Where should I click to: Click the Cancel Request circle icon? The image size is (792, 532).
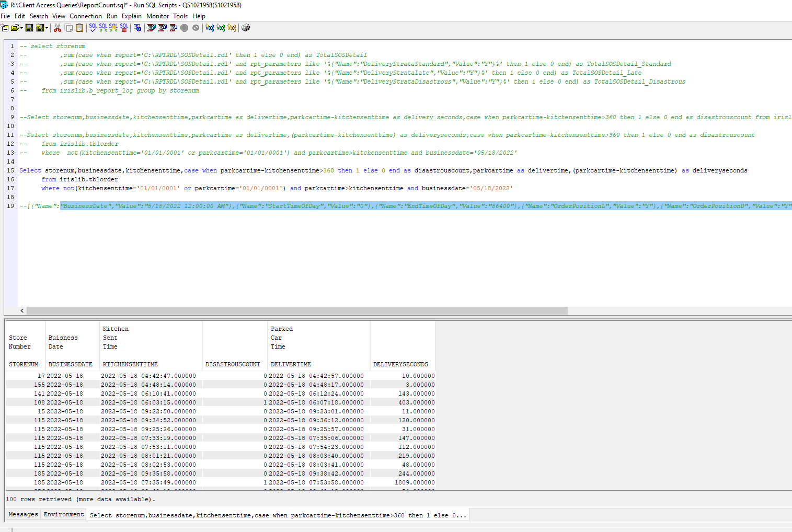click(x=196, y=28)
